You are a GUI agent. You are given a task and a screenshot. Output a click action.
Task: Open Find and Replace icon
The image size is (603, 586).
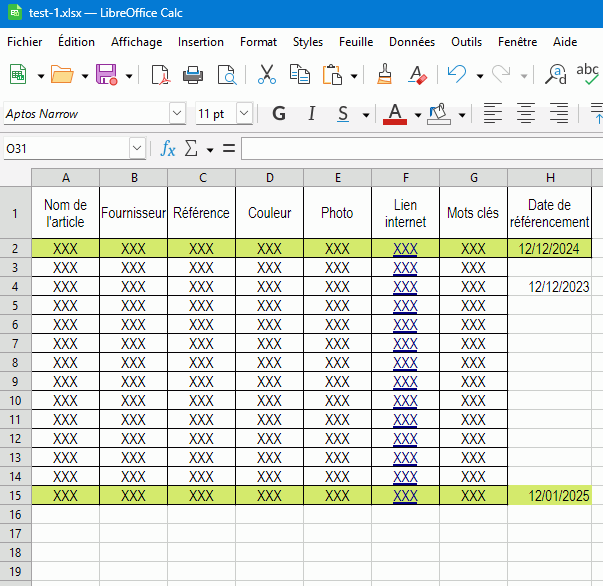click(557, 75)
